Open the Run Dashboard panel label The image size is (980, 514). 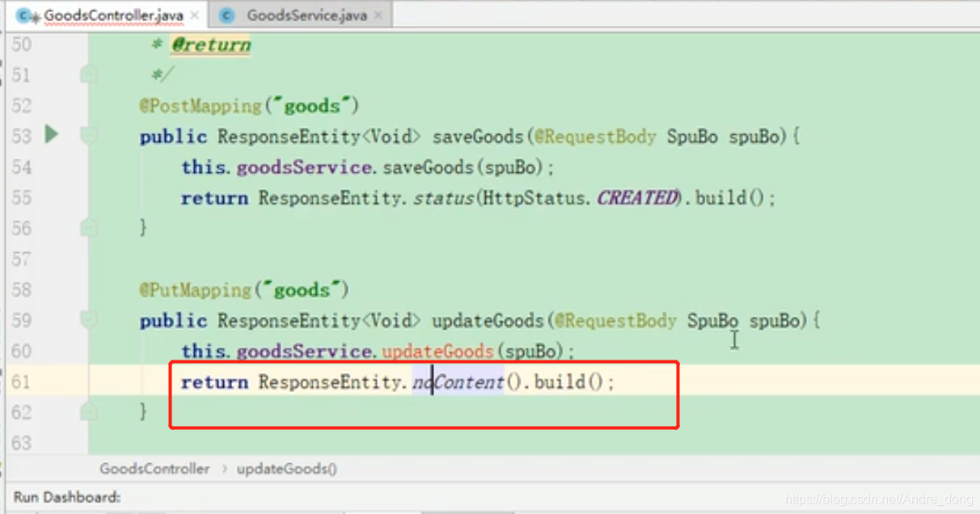click(67, 497)
